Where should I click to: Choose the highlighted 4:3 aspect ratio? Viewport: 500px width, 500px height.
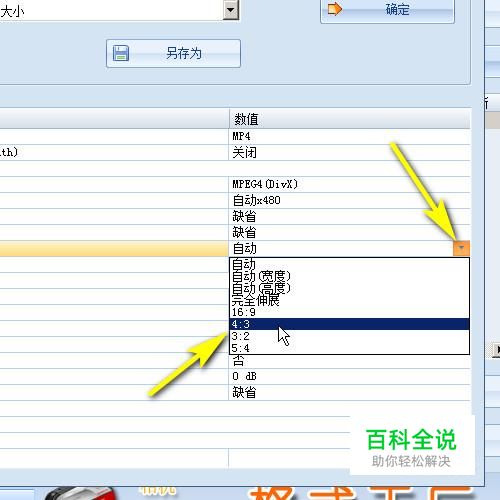(349, 324)
